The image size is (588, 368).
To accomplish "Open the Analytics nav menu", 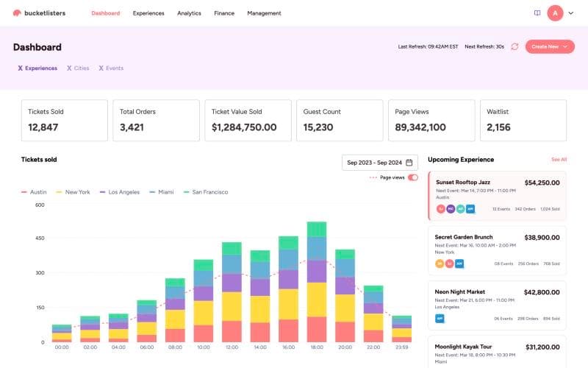I will click(x=189, y=13).
